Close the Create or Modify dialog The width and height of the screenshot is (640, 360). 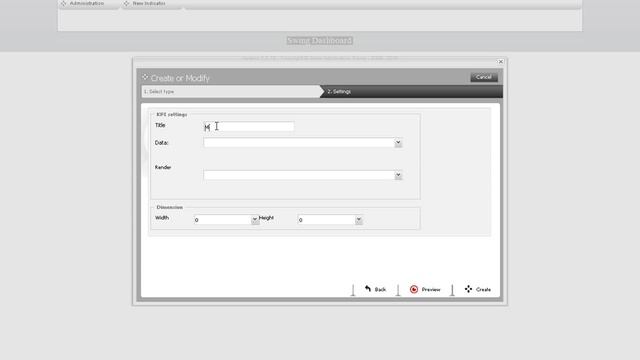pos(501,62)
